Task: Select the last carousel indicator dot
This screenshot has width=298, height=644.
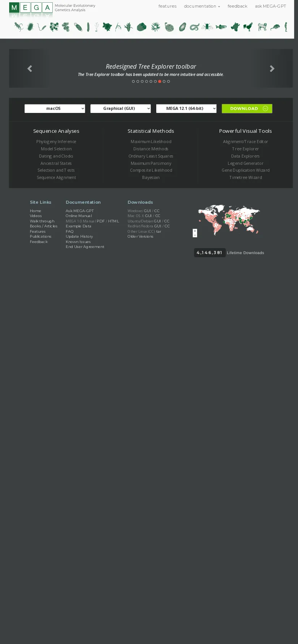Action: 168,81
